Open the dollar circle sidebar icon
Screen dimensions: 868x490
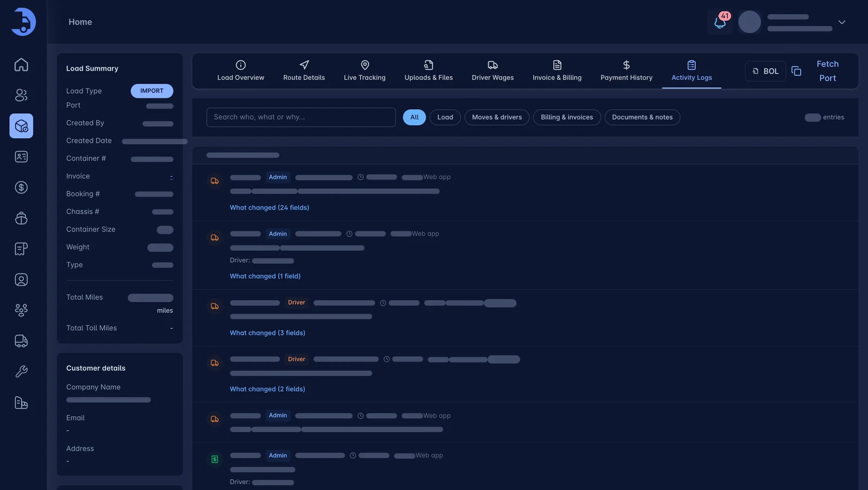pyautogui.click(x=21, y=188)
